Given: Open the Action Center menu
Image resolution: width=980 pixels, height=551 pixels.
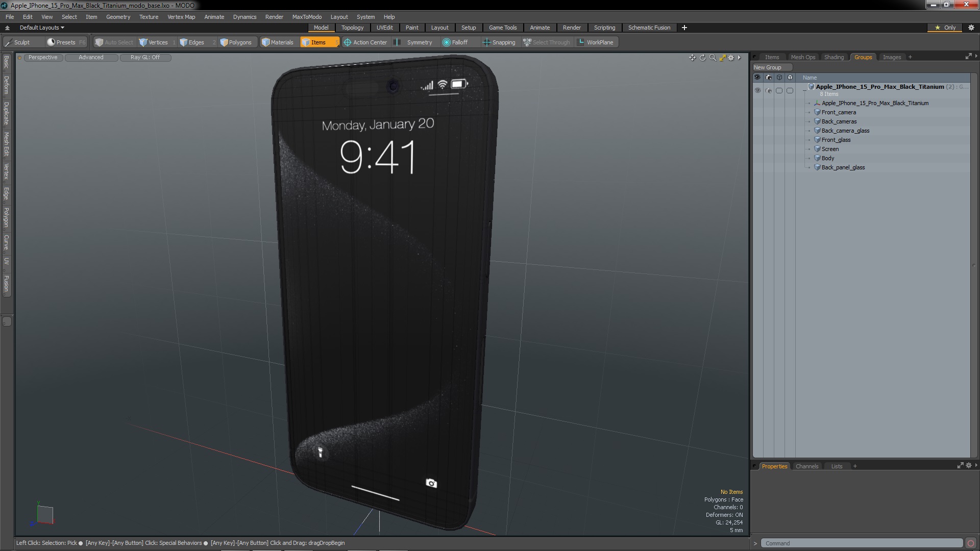Looking at the screenshot, I should [365, 42].
